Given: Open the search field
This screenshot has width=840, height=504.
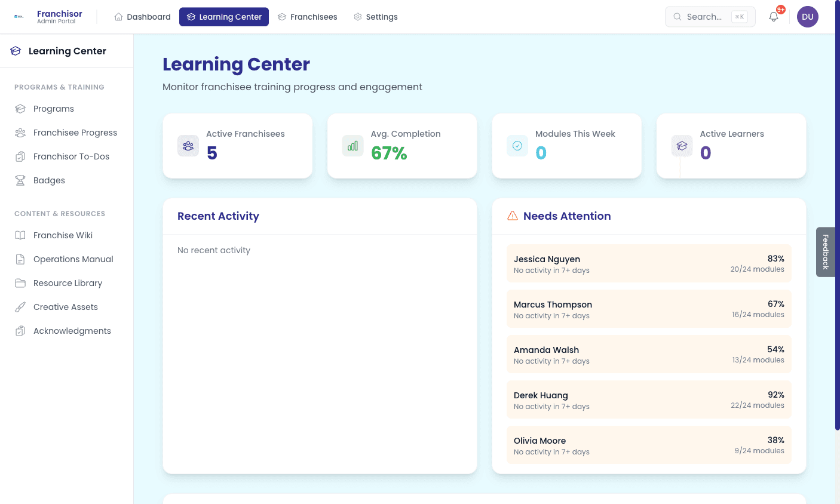Looking at the screenshot, I should (710, 17).
